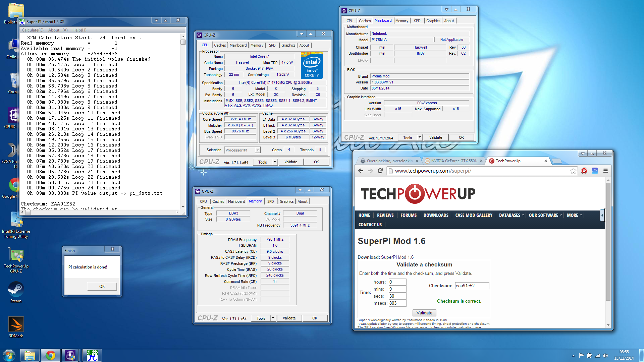Switch to Caches tab in processor CPU-Z window
Viewport: 644px width, 362px height.
[x=220, y=45]
